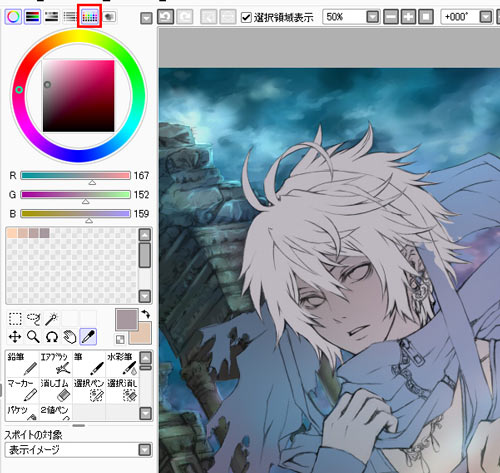Toggle the HSV slider panel icon
The image size is (500, 473).
pos(51,17)
